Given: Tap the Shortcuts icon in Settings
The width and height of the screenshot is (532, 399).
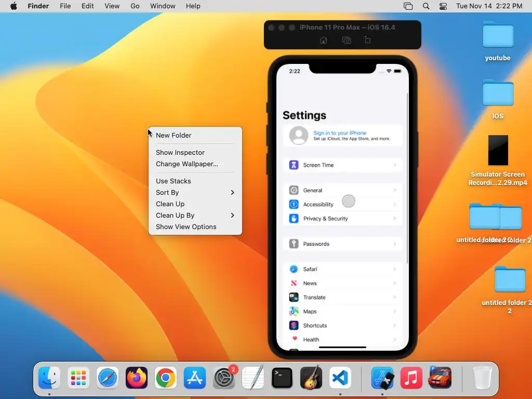Looking at the screenshot, I should pyautogui.click(x=294, y=325).
